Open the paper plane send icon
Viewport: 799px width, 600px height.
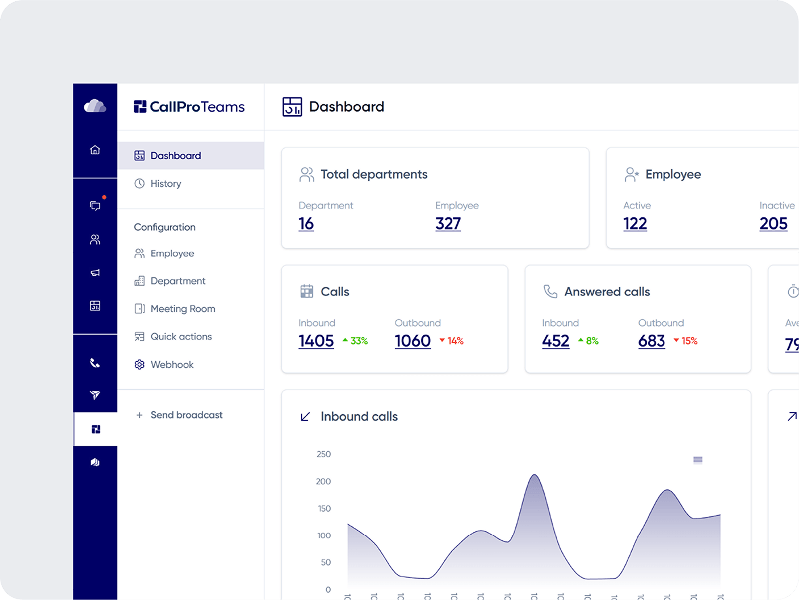95,395
